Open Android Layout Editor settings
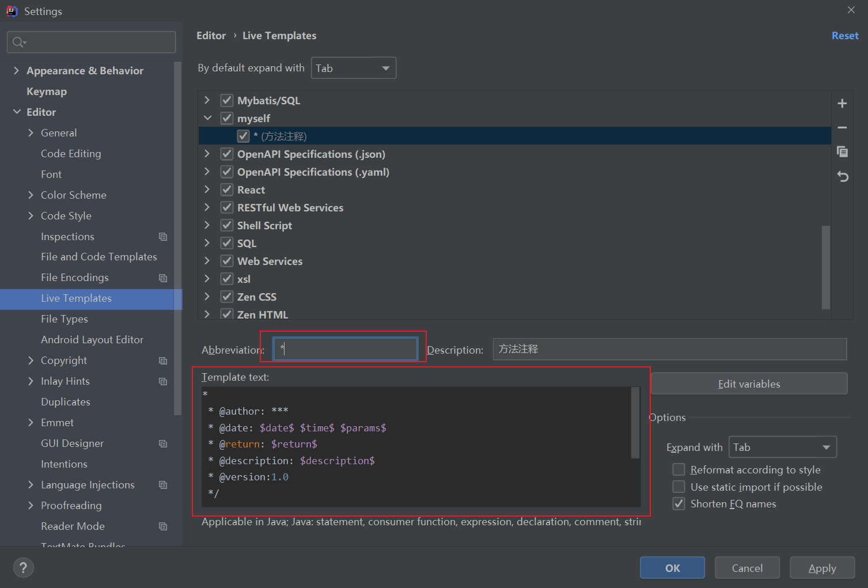868x588 pixels. pyautogui.click(x=92, y=340)
